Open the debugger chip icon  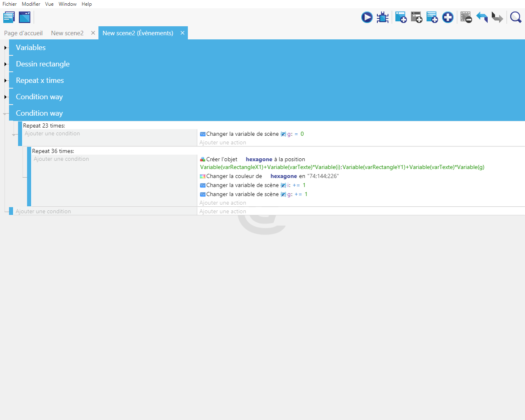click(x=383, y=17)
